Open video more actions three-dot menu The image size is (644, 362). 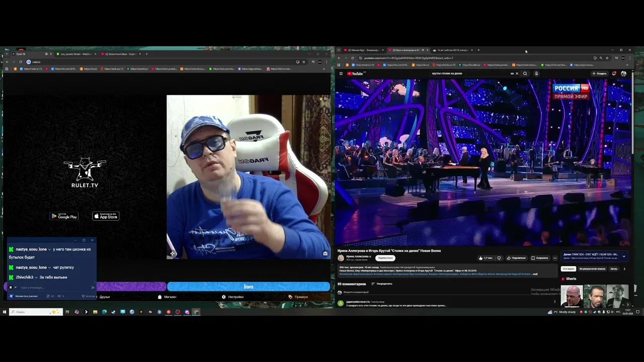(555, 258)
